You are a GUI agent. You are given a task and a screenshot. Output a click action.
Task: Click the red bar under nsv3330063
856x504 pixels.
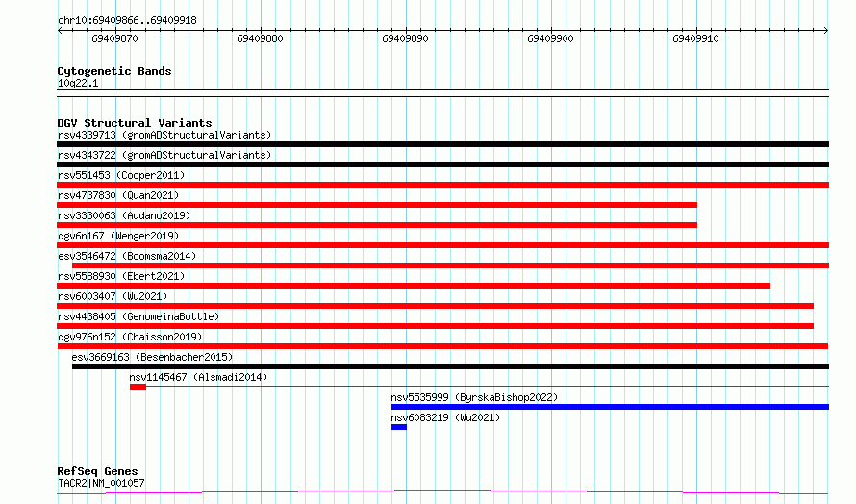coord(377,225)
